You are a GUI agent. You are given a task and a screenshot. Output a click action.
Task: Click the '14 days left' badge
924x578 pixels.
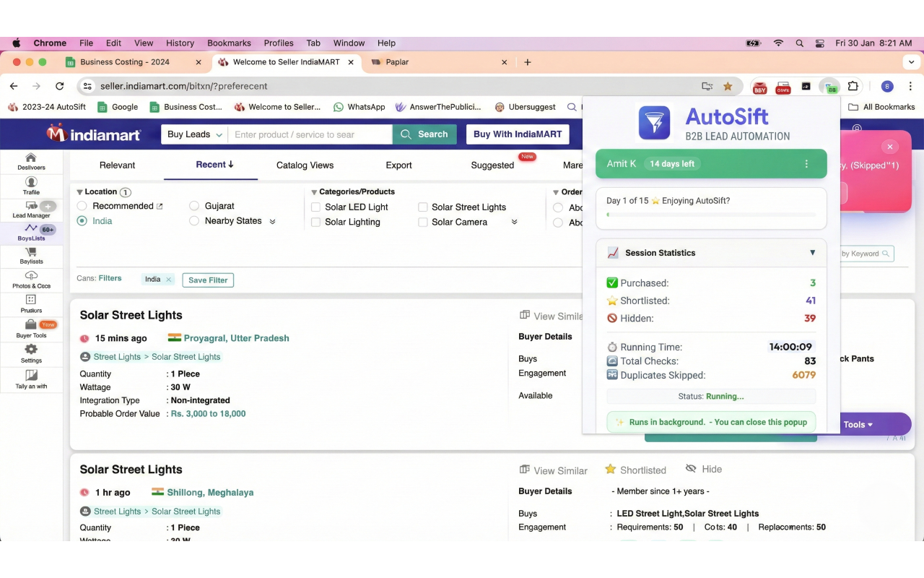pos(671,164)
